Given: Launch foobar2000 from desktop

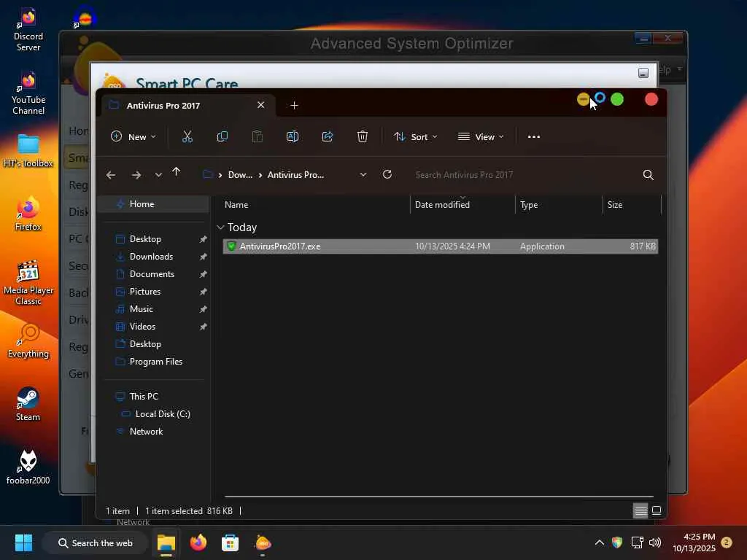Looking at the screenshot, I should click(28, 467).
